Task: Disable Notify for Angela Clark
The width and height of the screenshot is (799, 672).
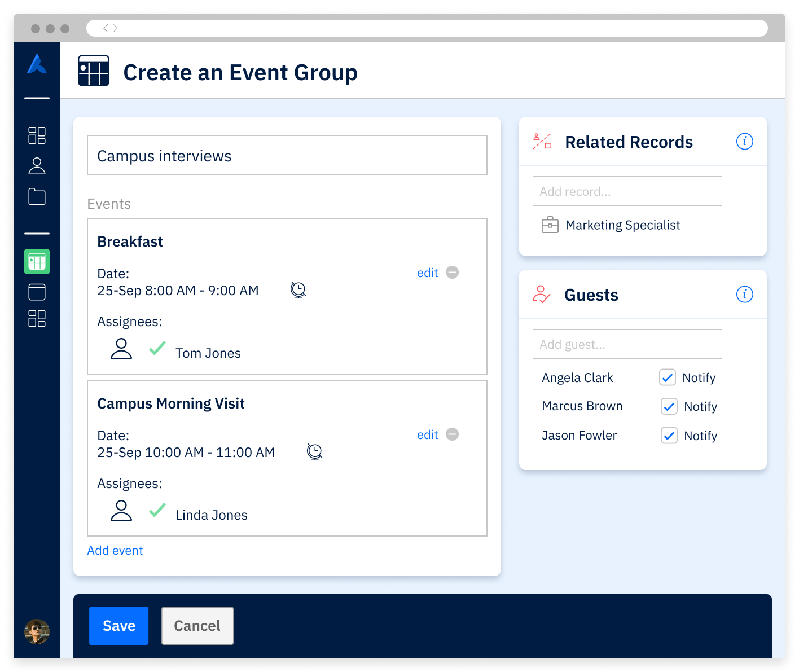Action: [668, 377]
